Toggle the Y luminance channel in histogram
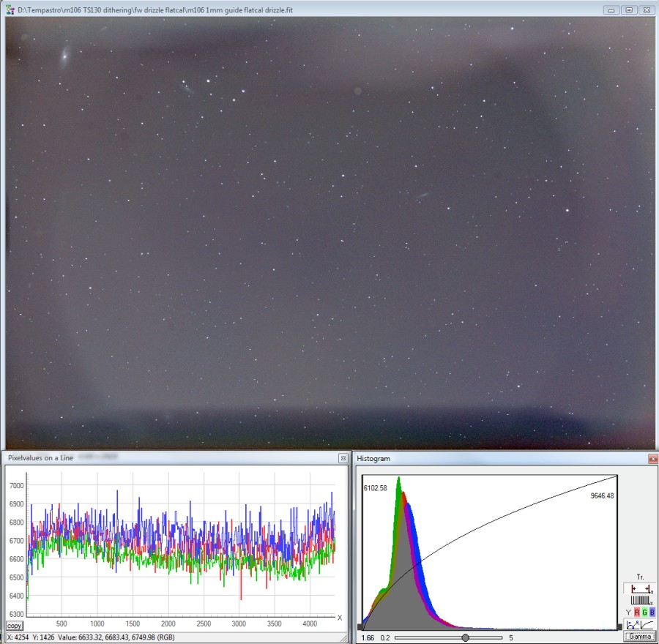Image resolution: width=659 pixels, height=644 pixels. pyautogui.click(x=628, y=613)
